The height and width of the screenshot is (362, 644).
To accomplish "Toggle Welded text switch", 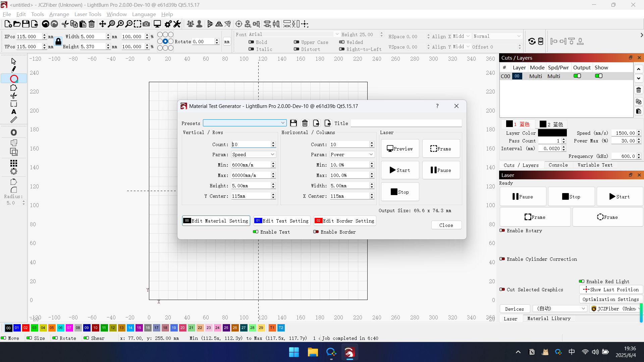I will pyautogui.click(x=342, y=42).
